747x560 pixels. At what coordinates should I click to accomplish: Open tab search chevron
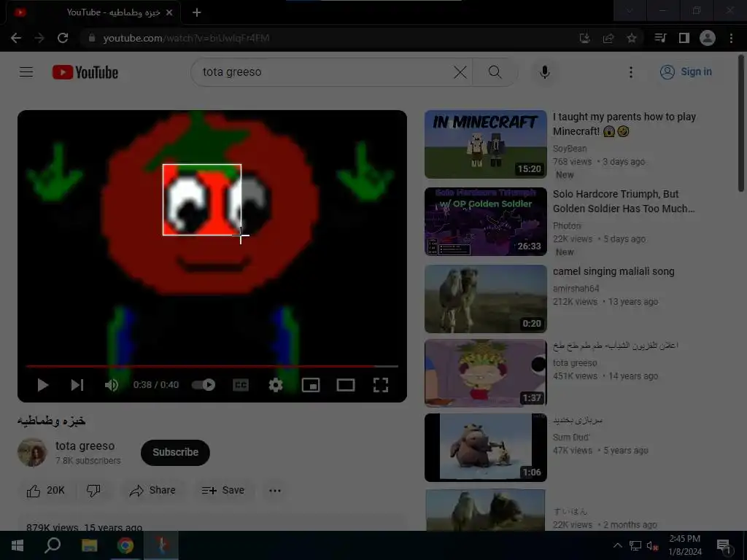click(630, 10)
